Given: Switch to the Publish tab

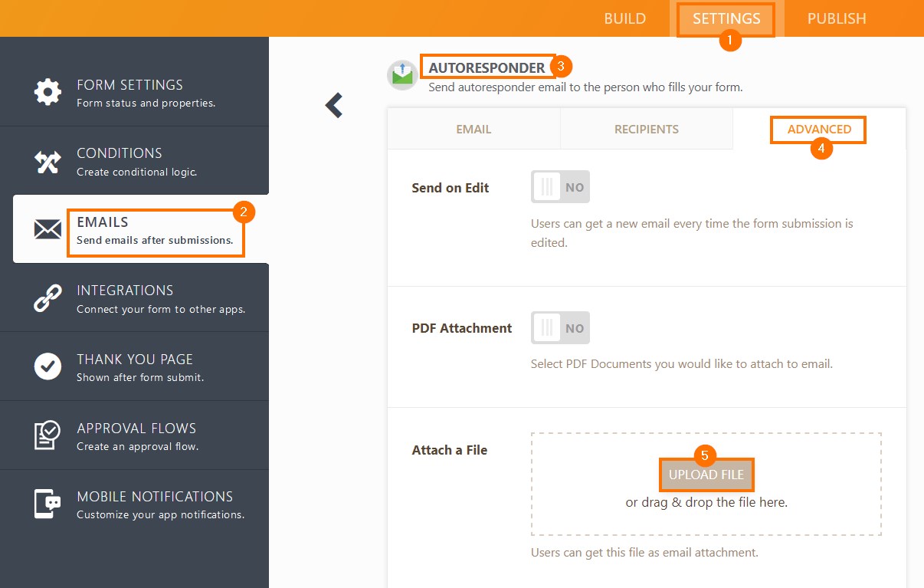Looking at the screenshot, I should tap(837, 18).
